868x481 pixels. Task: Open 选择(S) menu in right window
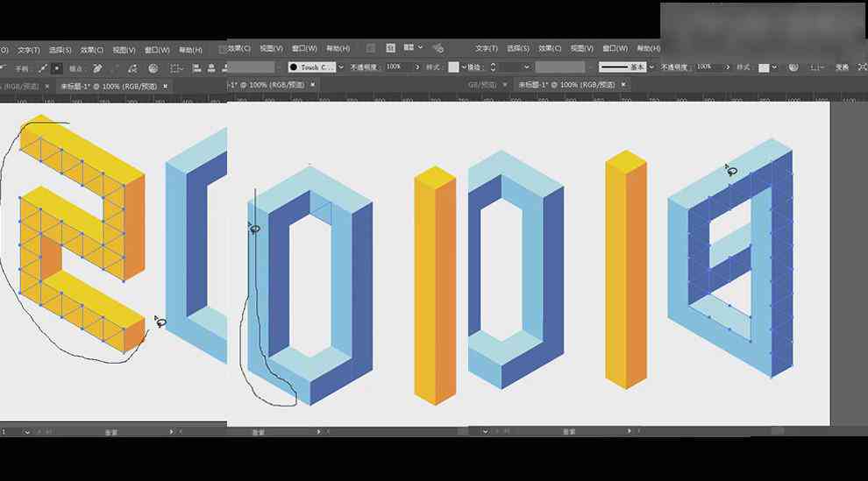518,49
